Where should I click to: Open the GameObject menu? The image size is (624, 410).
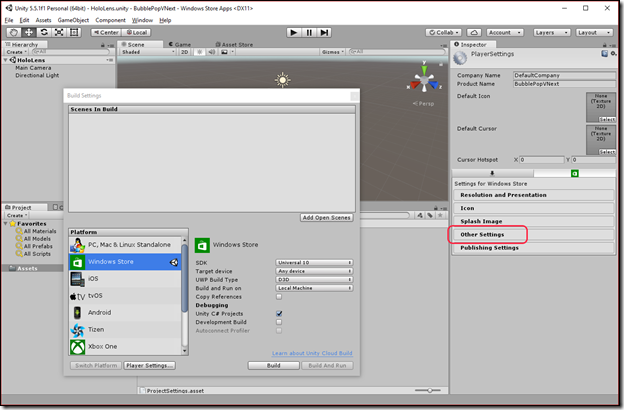tap(73, 20)
